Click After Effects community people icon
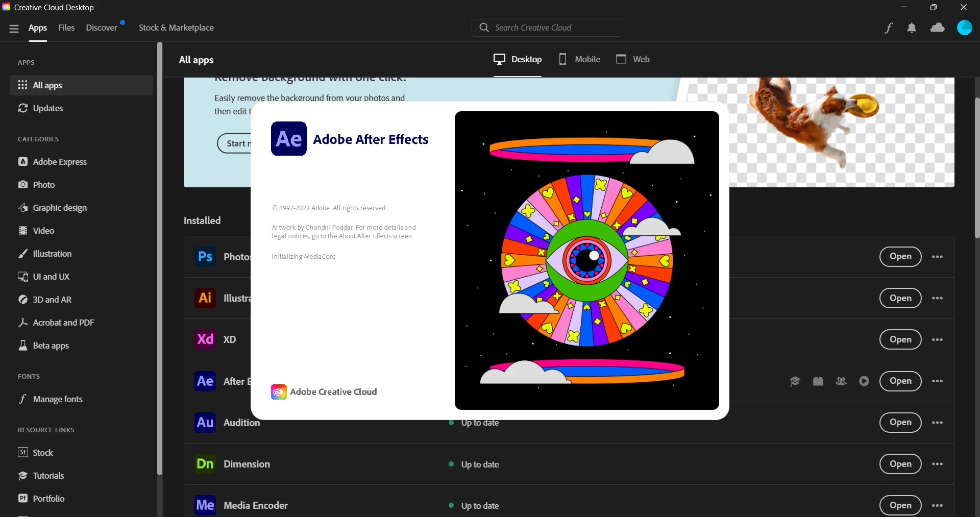 841,381
